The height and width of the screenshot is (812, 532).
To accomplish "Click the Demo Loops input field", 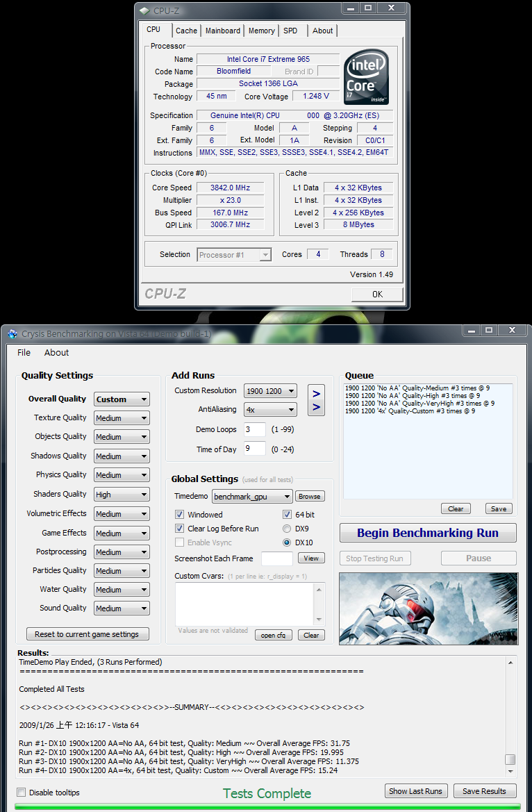I will (x=254, y=430).
